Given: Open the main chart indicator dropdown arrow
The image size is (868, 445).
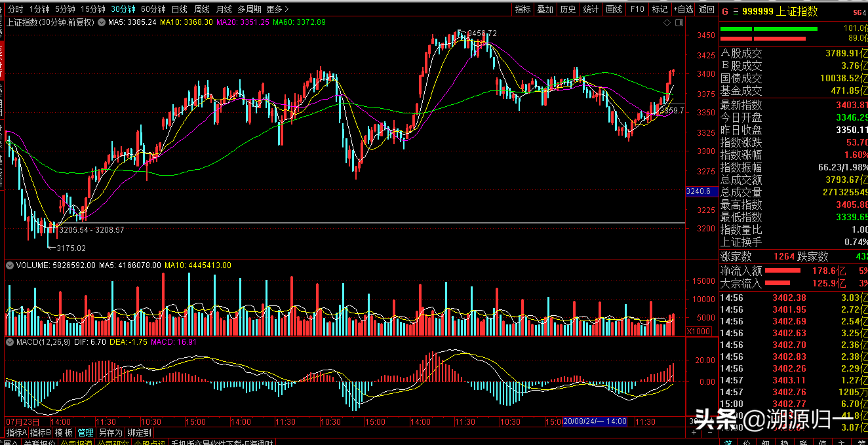Looking at the screenshot, I should point(101,22).
